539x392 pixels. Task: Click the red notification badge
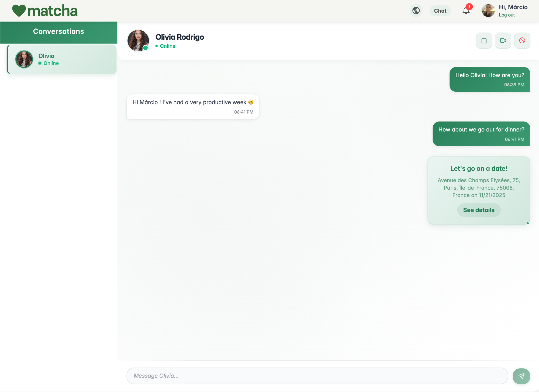(x=469, y=7)
